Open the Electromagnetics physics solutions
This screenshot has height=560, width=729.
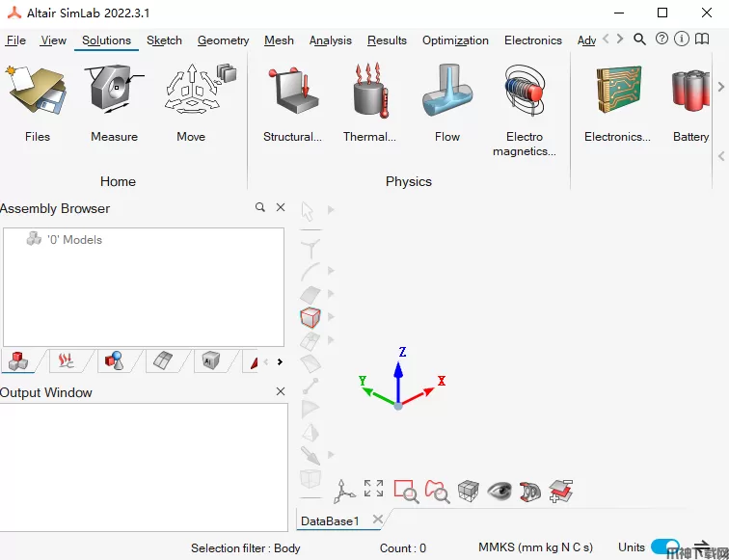tap(525, 111)
